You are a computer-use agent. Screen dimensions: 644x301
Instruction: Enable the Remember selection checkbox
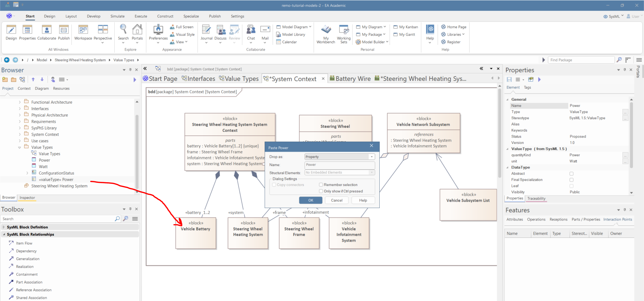(321, 185)
